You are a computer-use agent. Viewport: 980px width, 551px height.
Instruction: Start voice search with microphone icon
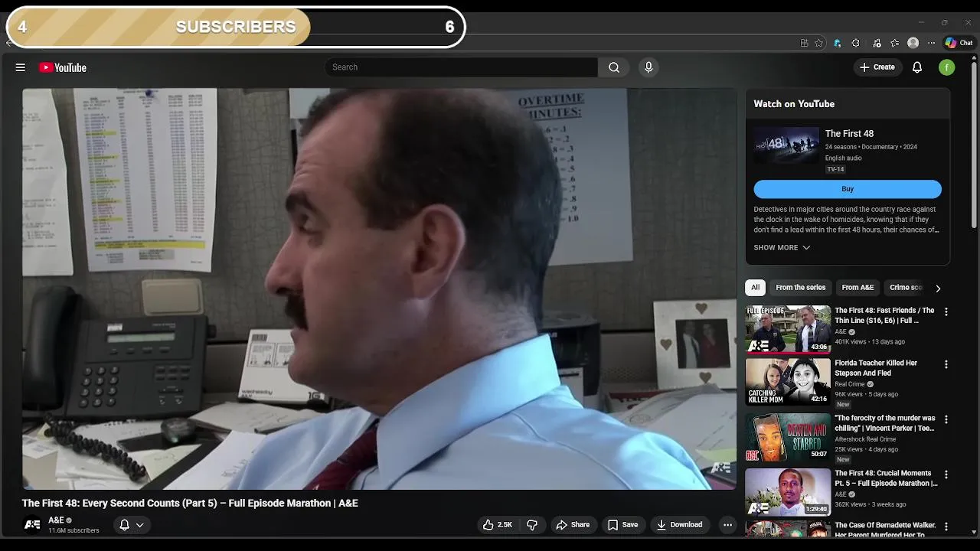648,67
